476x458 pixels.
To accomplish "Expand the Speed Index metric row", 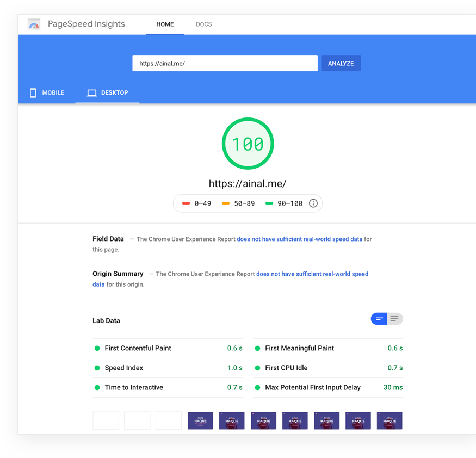I will pos(124,368).
